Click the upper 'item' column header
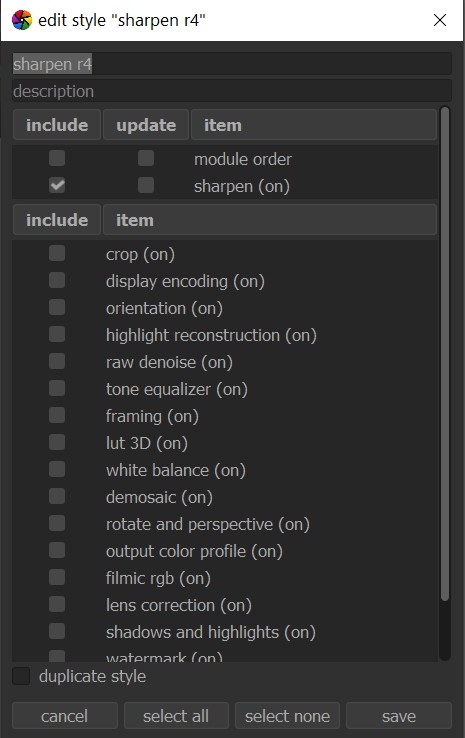The width and height of the screenshot is (465, 738). (x=314, y=125)
